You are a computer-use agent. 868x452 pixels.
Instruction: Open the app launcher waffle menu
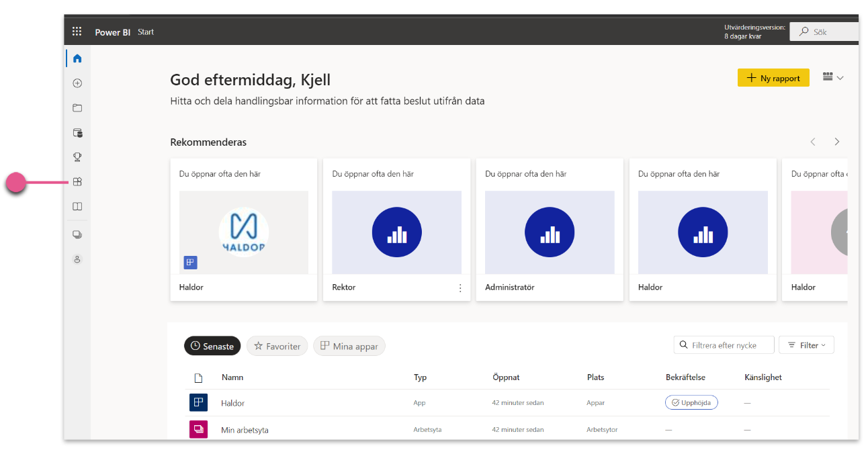pos(77,32)
